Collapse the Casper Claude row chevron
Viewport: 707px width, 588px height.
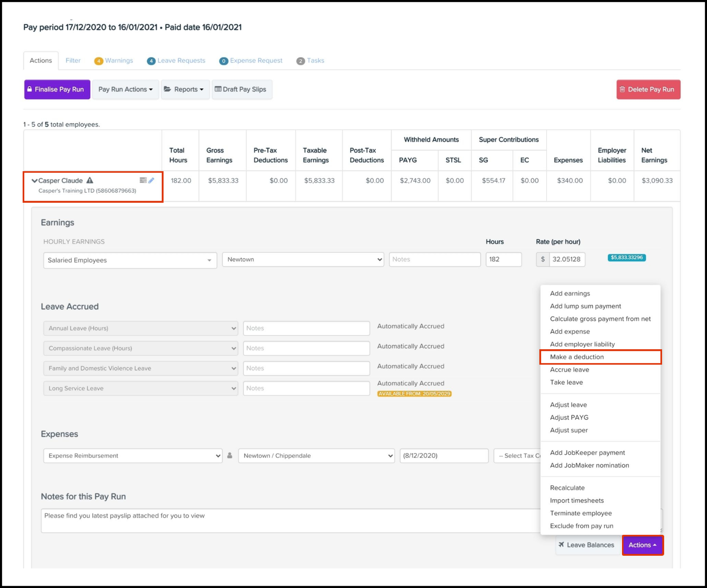pos(34,181)
